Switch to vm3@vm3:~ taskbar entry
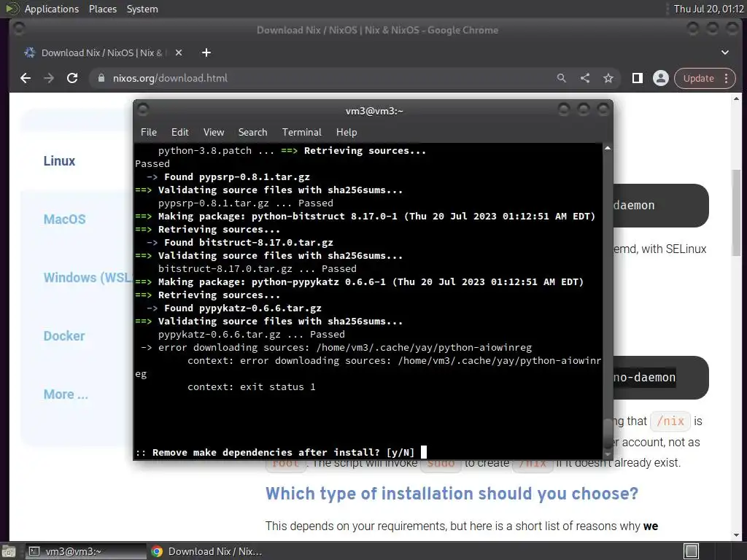Viewport: 747px width, 560px height. point(86,551)
